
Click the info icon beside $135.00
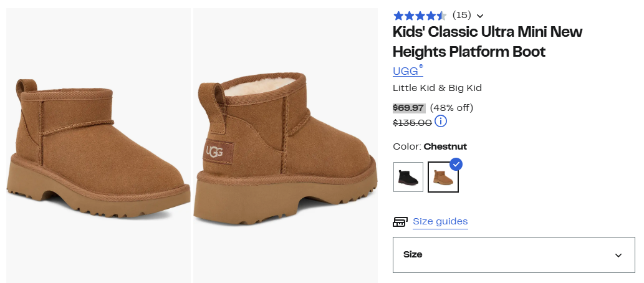coord(441,121)
